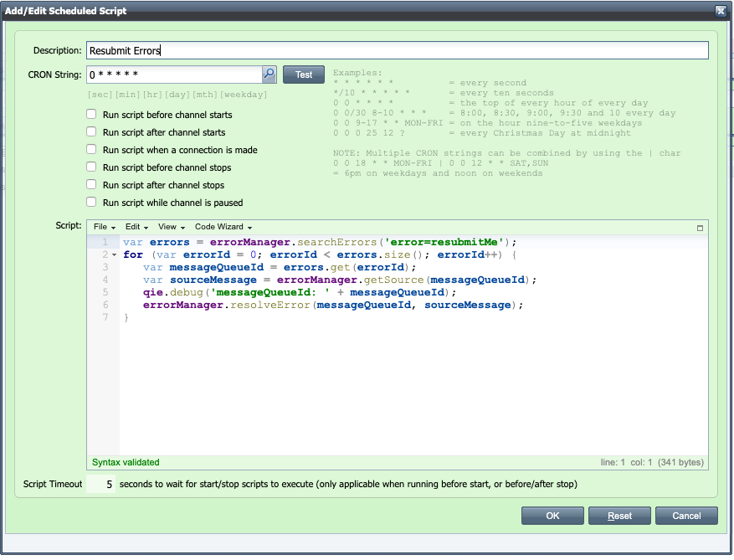Close the Add/Edit Scheduled Script dialog

click(x=721, y=11)
